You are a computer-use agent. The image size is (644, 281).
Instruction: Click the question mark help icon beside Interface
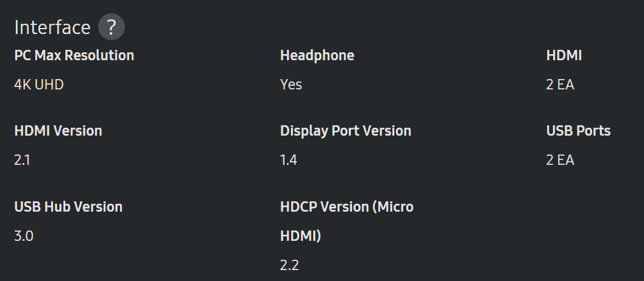[111, 27]
